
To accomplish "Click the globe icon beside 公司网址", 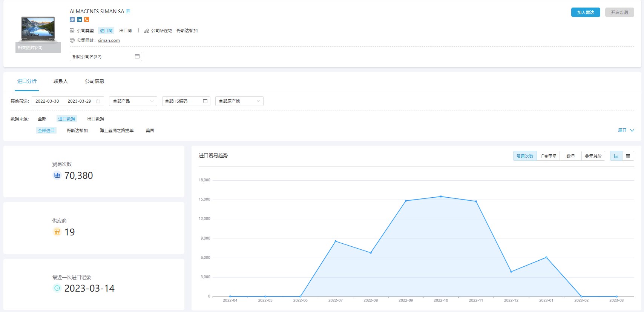I will click(72, 40).
